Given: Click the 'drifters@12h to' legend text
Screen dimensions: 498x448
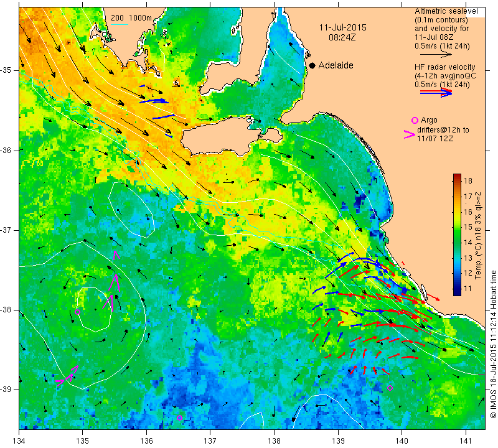Looking at the screenshot, I should pyautogui.click(x=443, y=130).
